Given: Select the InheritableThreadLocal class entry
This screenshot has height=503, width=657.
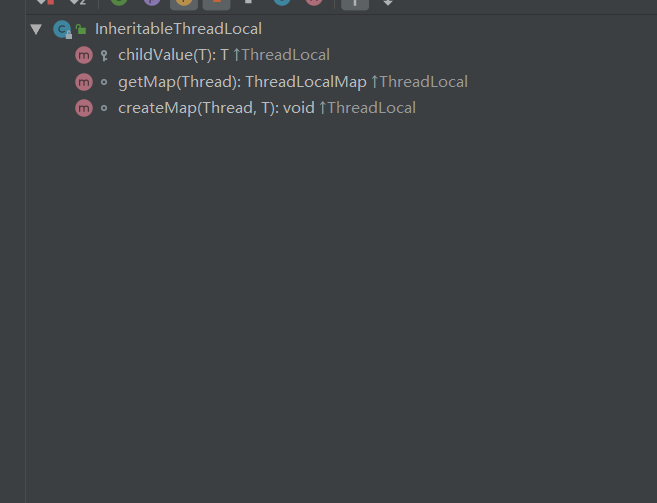Looking at the screenshot, I should click(178, 29).
